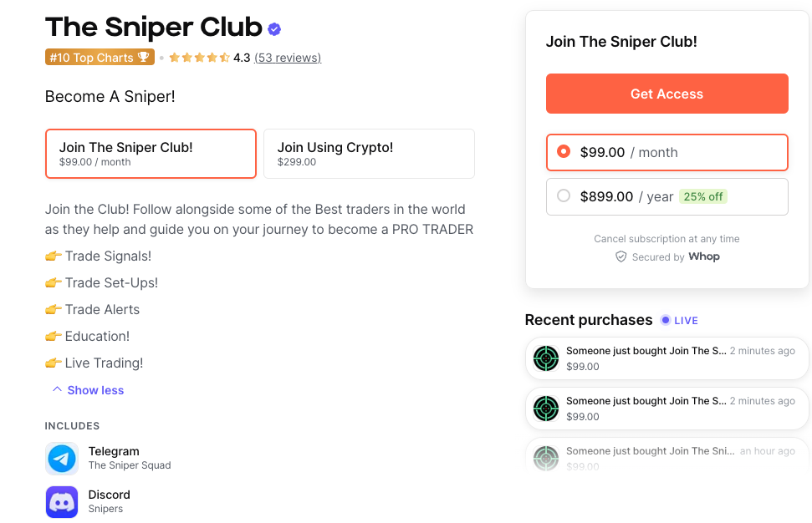Select the $99.00 per month plan
Screen dimensions: 812x523
666,152
